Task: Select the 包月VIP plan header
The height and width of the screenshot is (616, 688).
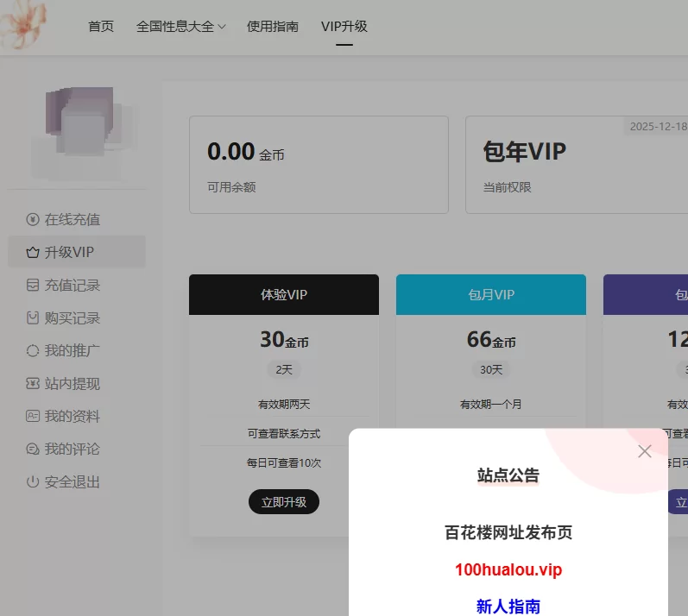Action: coord(491,295)
